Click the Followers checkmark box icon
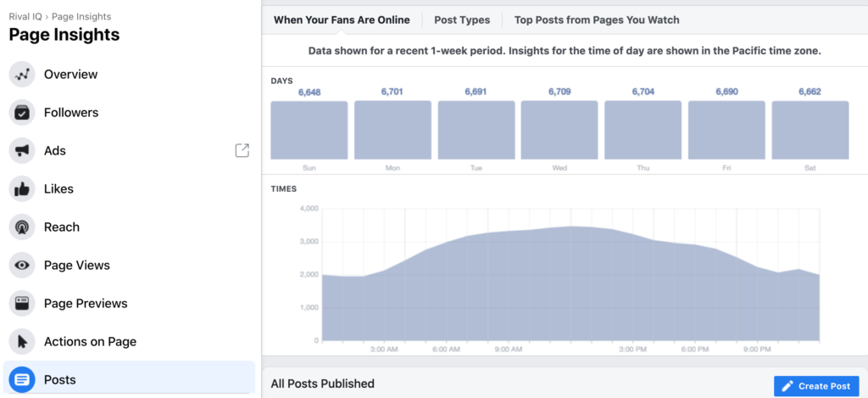 (x=22, y=113)
